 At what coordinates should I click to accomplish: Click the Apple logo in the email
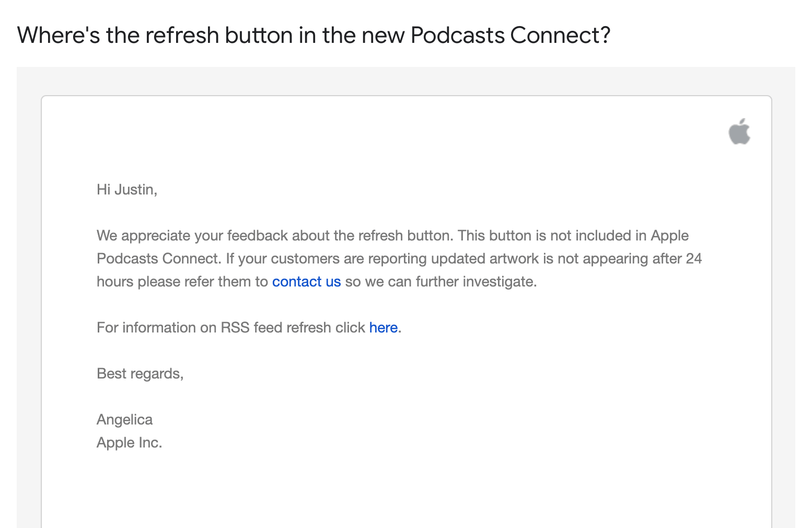pos(739,132)
